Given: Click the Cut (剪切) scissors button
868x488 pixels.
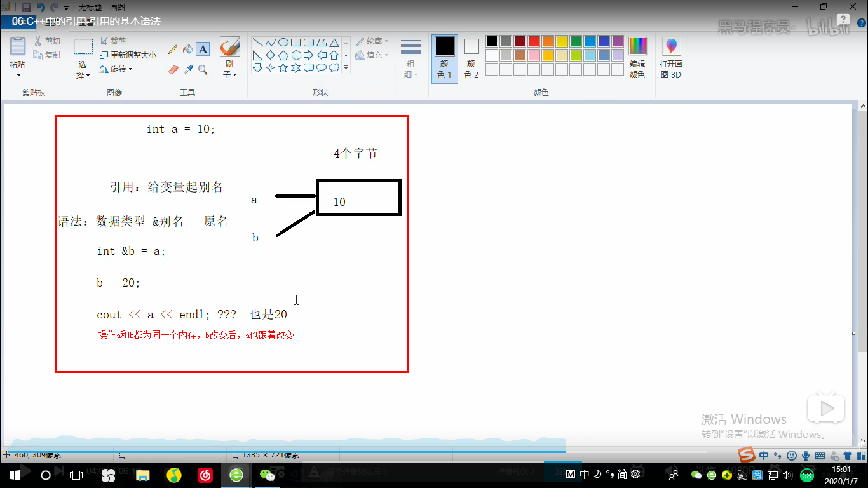Looking at the screenshot, I should coord(48,41).
